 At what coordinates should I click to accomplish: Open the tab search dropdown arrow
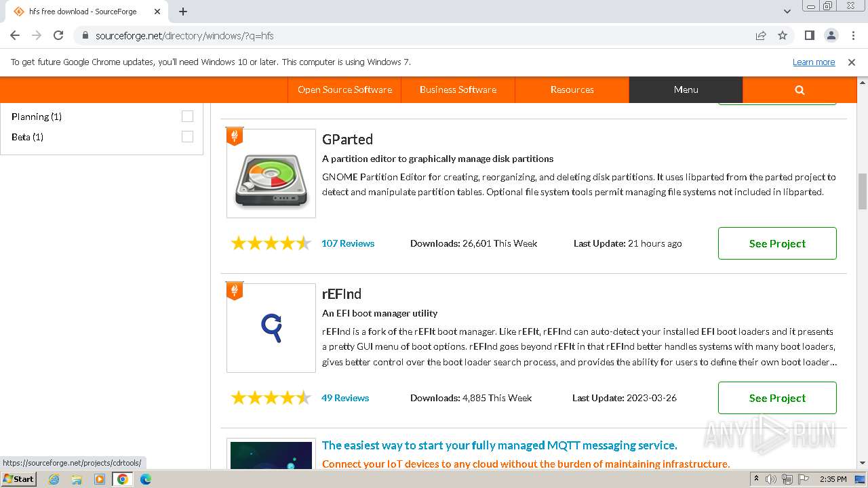787,12
